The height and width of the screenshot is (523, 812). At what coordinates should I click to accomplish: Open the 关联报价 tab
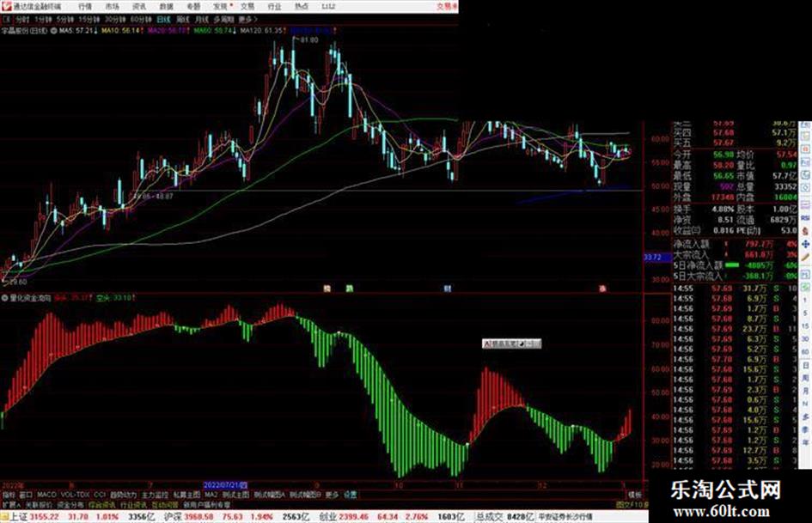click(x=39, y=504)
